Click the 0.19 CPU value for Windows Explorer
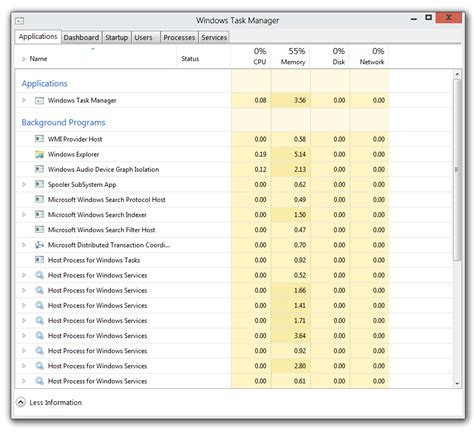The image size is (474, 432). [260, 154]
